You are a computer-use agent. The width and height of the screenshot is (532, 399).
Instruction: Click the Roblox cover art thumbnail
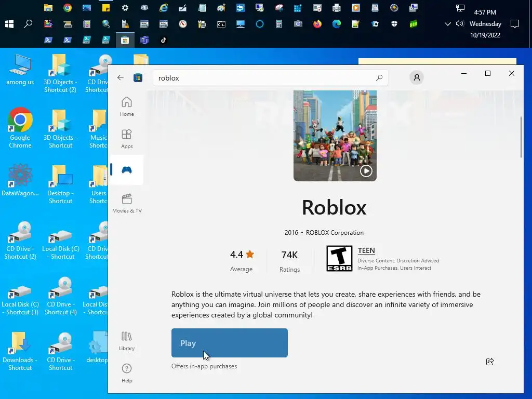pyautogui.click(x=335, y=136)
